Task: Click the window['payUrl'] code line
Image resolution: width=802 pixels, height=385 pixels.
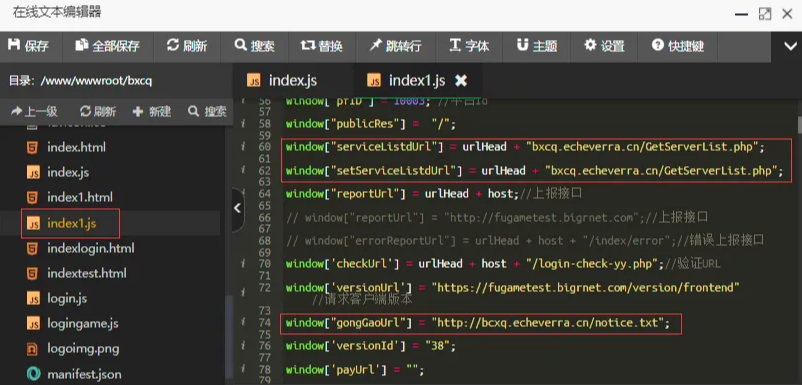Action: (x=355, y=370)
